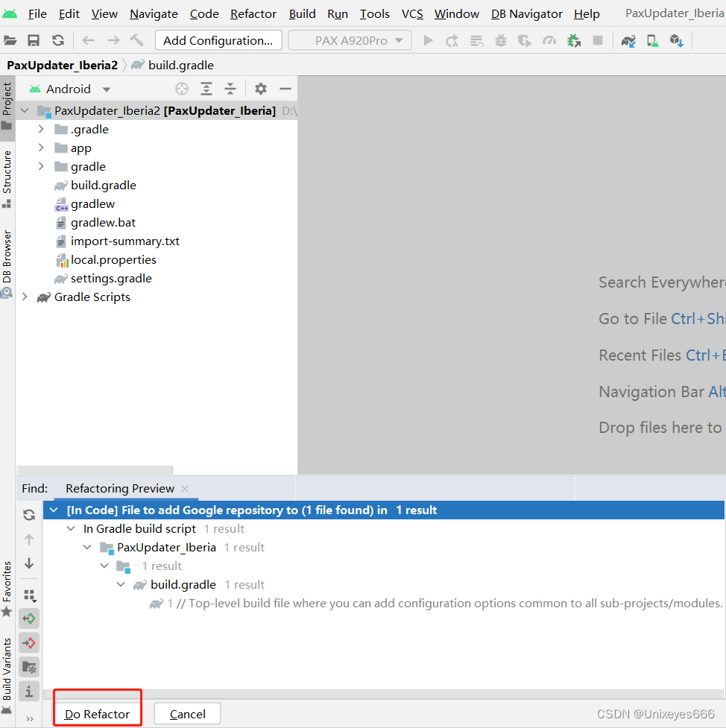Click the Do Refactor button

tap(97, 714)
